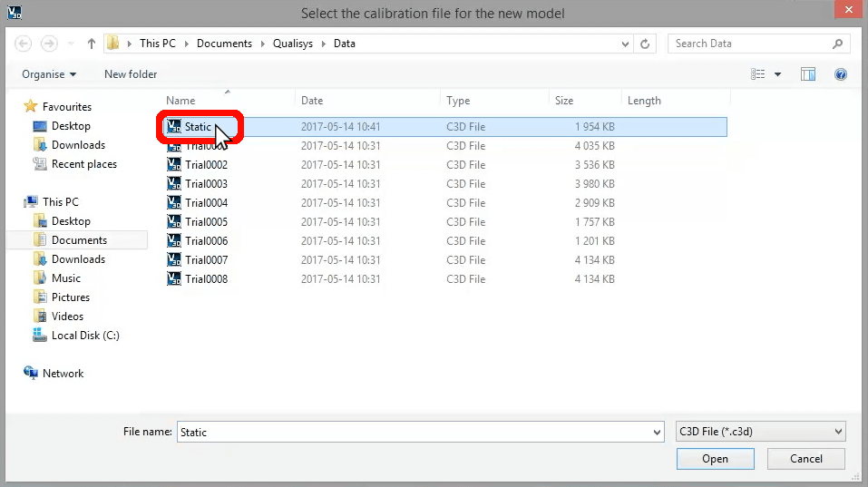Click the Trial0004 C3D file icon
This screenshot has height=487, width=868.
pos(174,203)
